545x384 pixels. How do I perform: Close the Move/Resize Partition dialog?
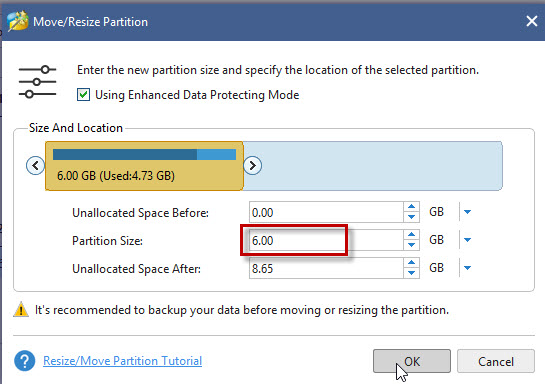[532, 21]
